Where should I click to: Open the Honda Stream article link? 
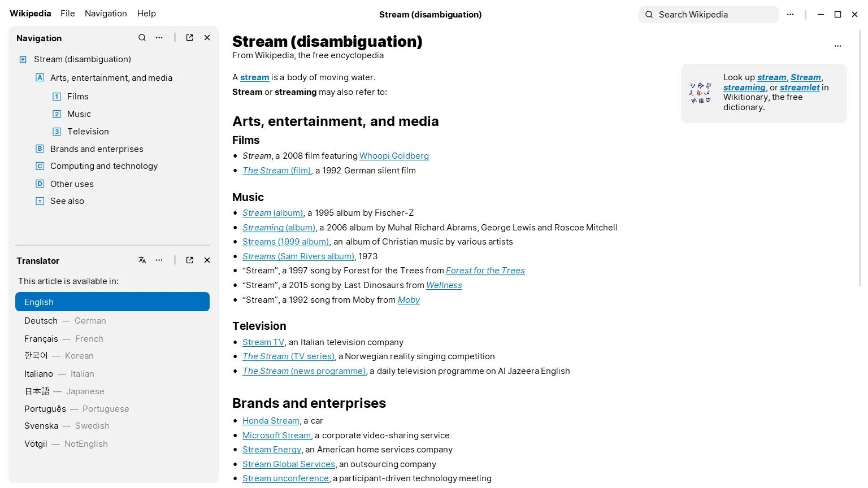(270, 420)
